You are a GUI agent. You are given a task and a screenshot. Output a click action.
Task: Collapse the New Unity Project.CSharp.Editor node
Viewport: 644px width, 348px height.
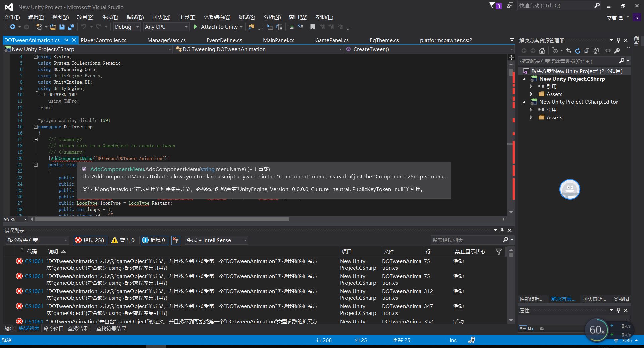(524, 102)
